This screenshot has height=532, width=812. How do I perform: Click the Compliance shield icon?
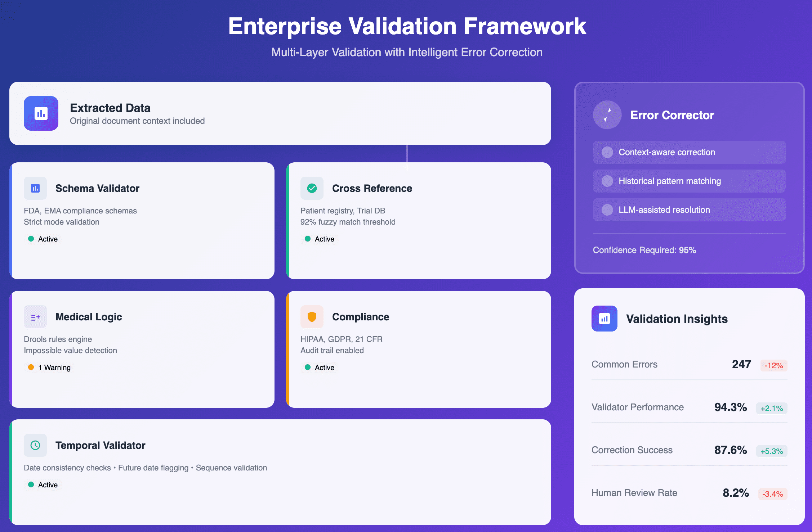312,317
